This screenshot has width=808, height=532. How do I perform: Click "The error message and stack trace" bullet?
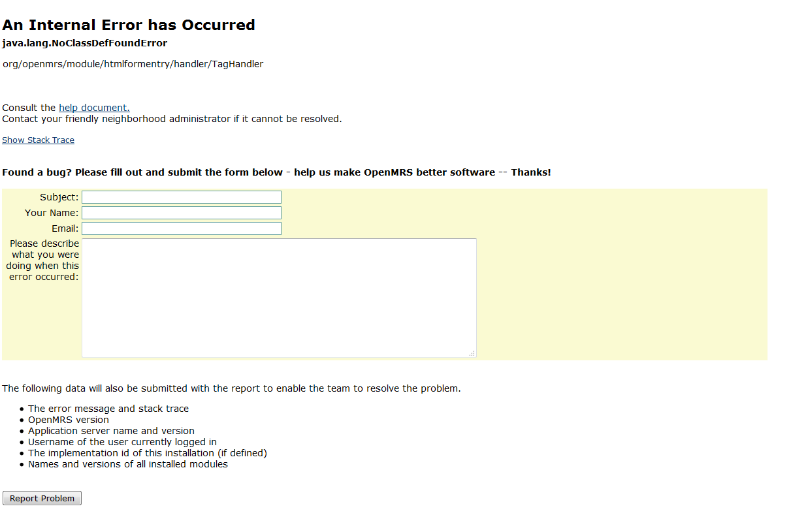(x=108, y=409)
